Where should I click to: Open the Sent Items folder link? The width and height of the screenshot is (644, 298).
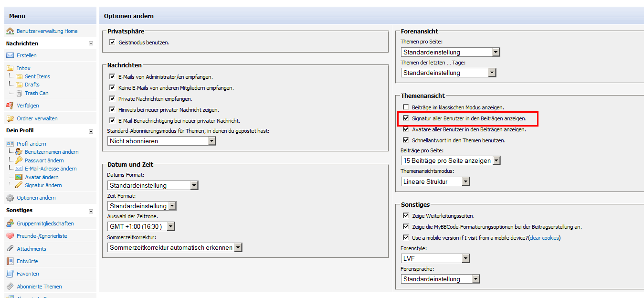click(x=37, y=76)
